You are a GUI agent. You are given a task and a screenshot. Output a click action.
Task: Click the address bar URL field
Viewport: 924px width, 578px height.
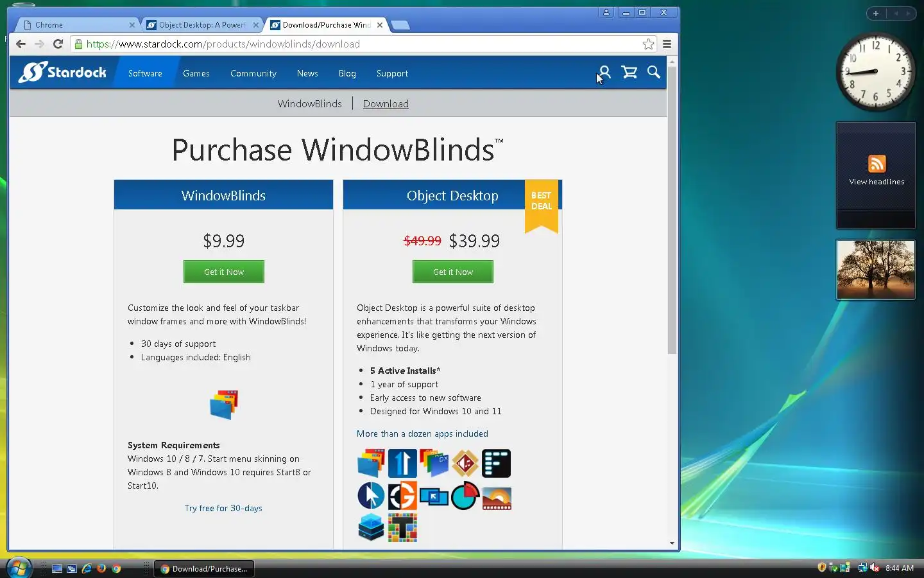[363, 44]
